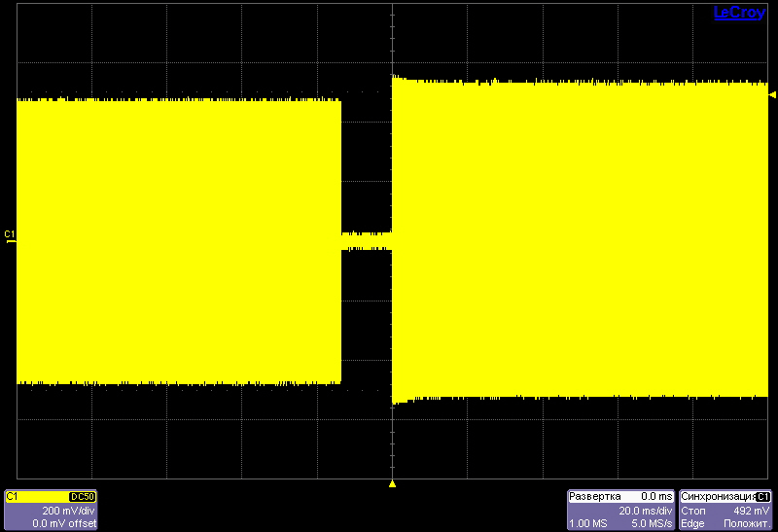
Task: Click the 0.0 ms timebase delay value
Action: [656, 497]
